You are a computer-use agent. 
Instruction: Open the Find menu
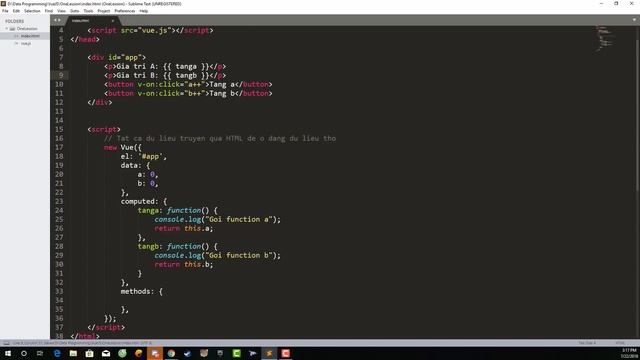point(49,11)
